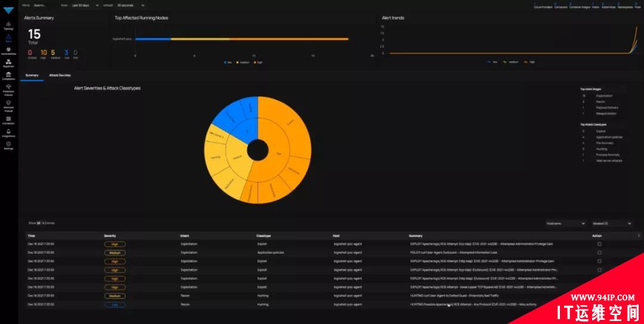This screenshot has height=324, width=644.
Task: Check the box for first tcp ldap exploit alert
Action: pyautogui.click(x=599, y=244)
